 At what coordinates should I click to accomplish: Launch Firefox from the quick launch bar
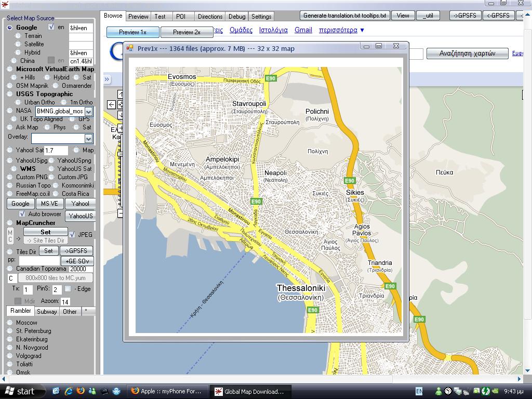(x=81, y=391)
